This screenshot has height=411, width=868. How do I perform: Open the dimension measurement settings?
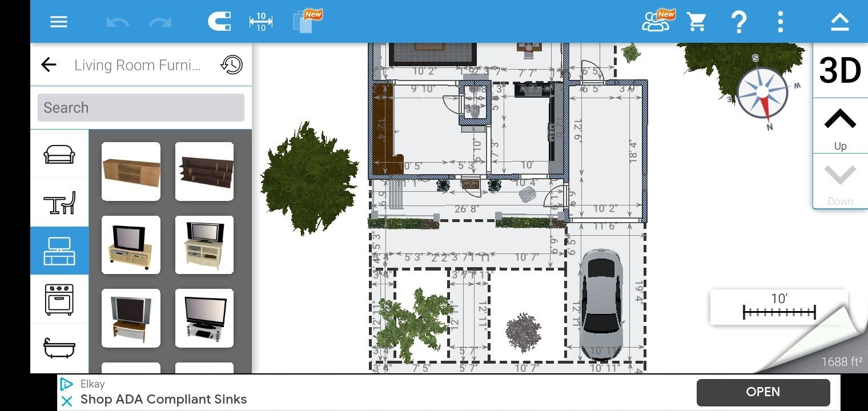tap(260, 21)
